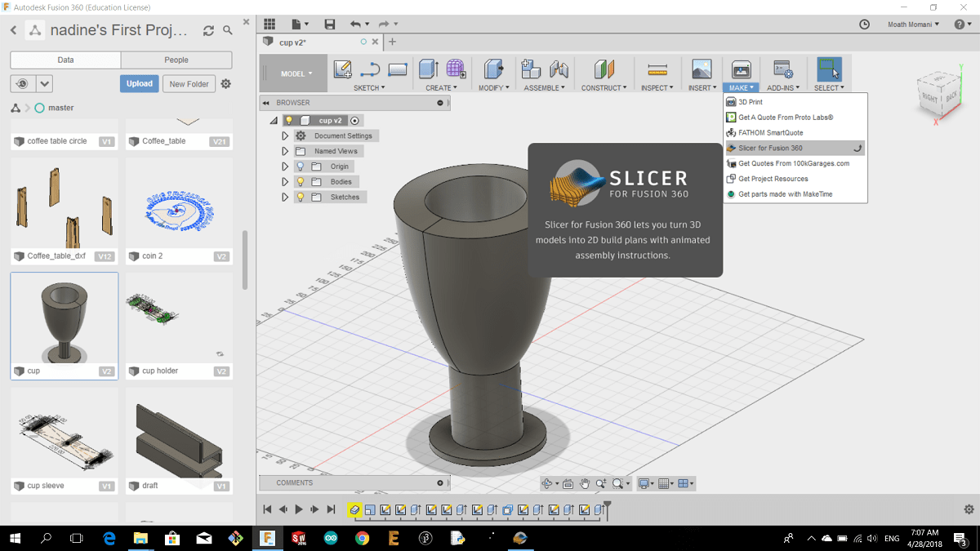Image resolution: width=980 pixels, height=551 pixels.
Task: Click the Select tool icon
Action: (x=829, y=69)
